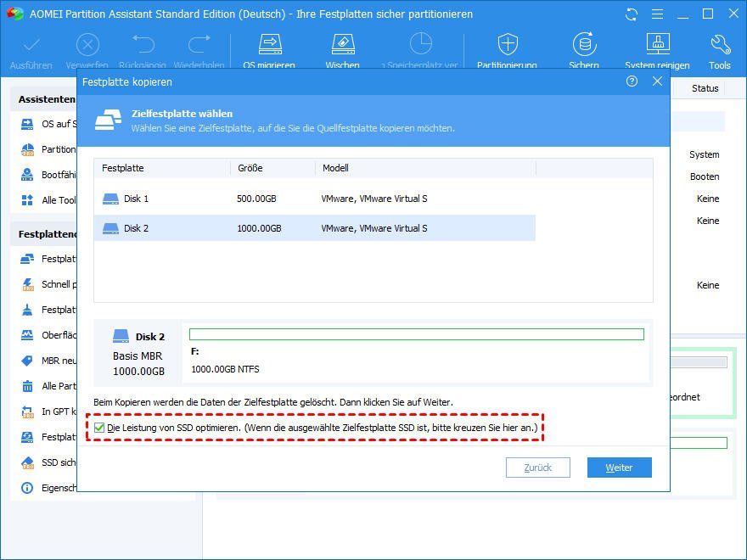Viewport: 747px width, 560px height.
Task: Click the Speicherplatz verteilen toolbar icon
Action: pos(421,44)
